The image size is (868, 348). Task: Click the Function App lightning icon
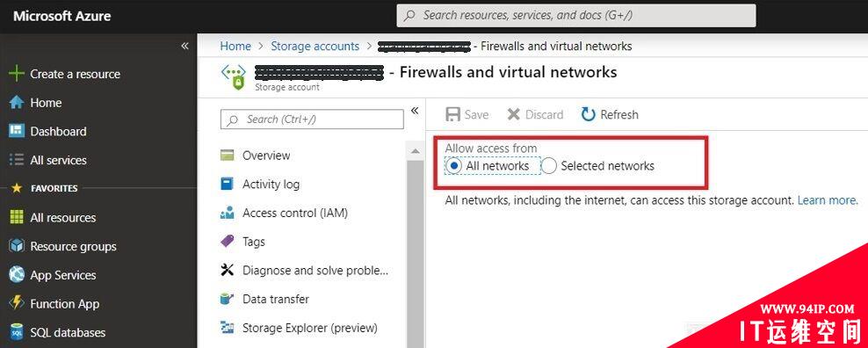18,303
